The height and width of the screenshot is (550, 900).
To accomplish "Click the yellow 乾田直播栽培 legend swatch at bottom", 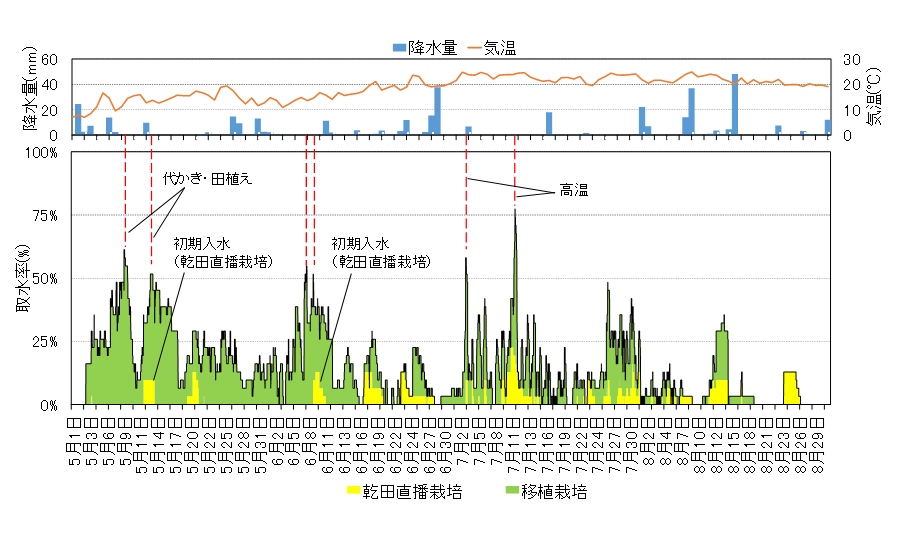I will [x=354, y=490].
